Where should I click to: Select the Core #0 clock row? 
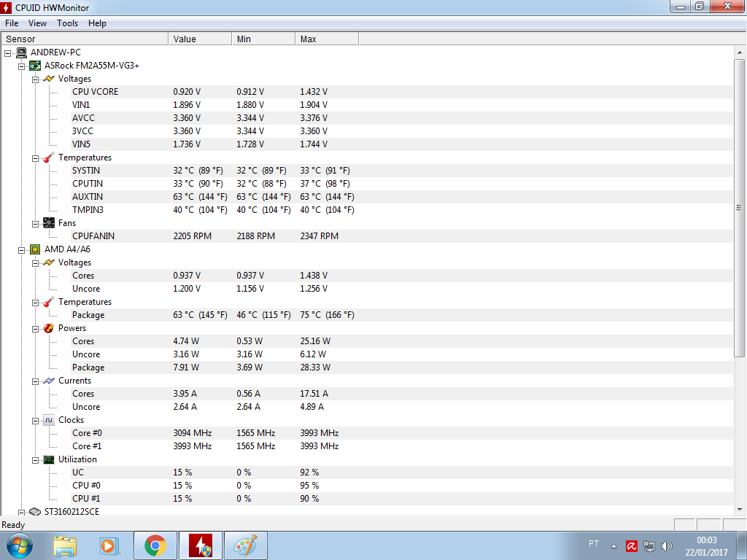402,433
